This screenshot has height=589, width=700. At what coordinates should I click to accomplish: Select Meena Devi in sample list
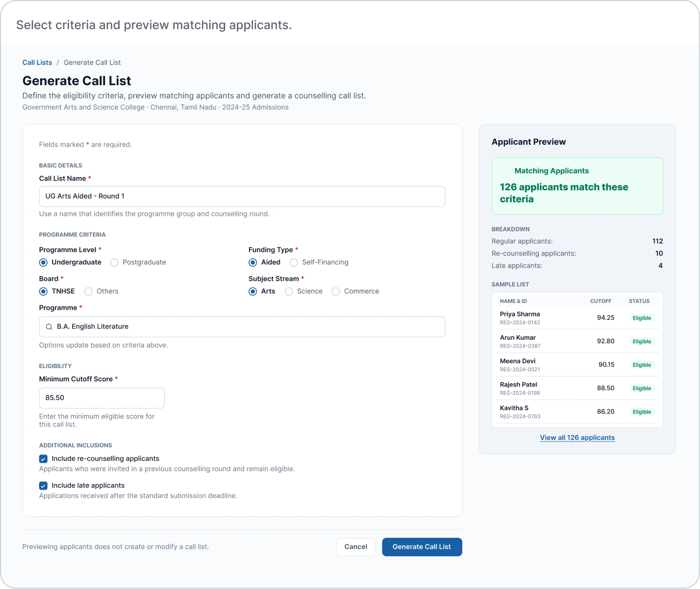click(577, 365)
